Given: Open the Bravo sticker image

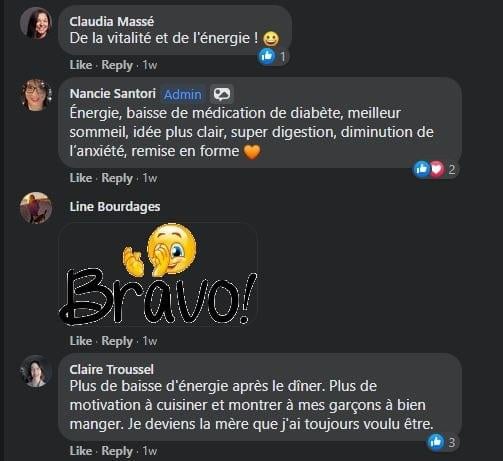Looking at the screenshot, I should tap(158, 274).
